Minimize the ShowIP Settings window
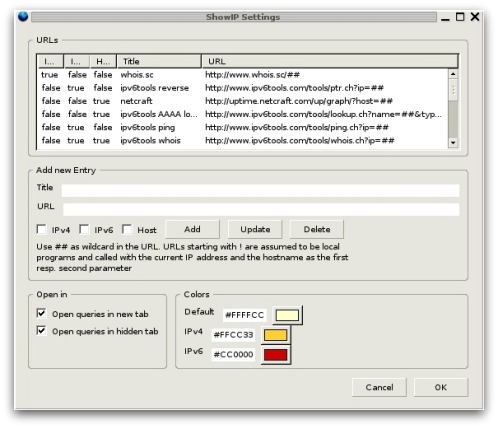 point(445,17)
